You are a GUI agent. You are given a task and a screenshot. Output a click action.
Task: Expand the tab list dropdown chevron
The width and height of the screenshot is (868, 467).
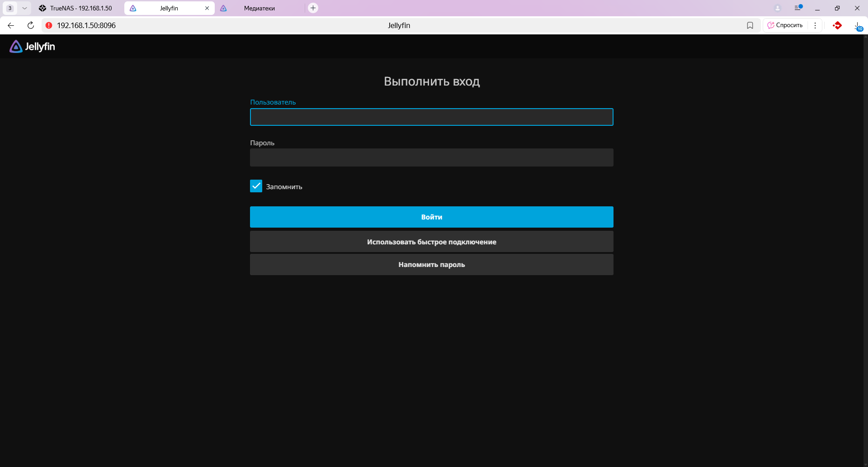pyautogui.click(x=24, y=8)
